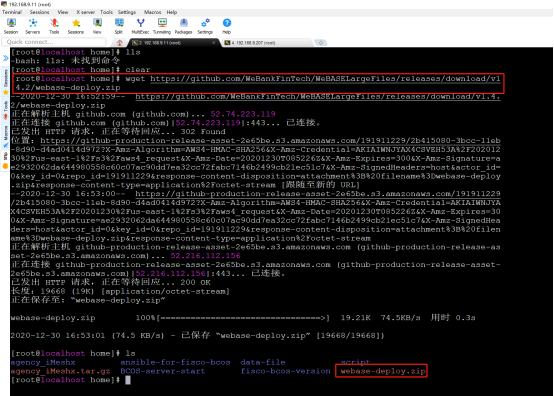Close the 192.168.9.11 session tab
This screenshot has width=554, height=396.
tap(213, 43)
